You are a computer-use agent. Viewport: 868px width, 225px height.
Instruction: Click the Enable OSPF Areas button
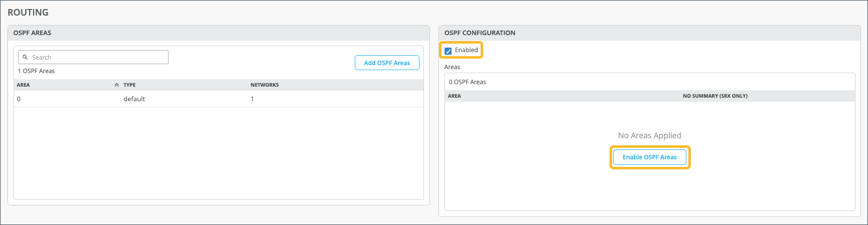point(649,157)
